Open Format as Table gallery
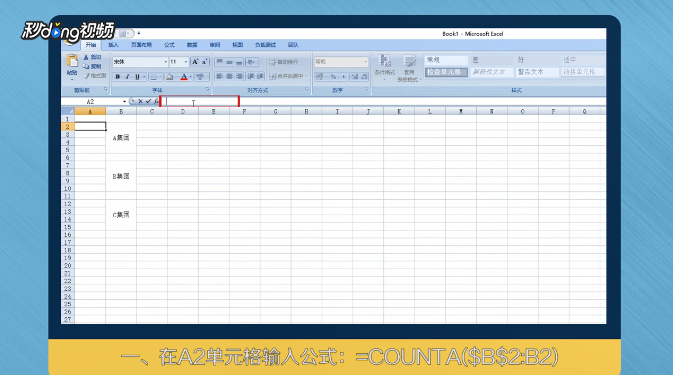 point(409,68)
